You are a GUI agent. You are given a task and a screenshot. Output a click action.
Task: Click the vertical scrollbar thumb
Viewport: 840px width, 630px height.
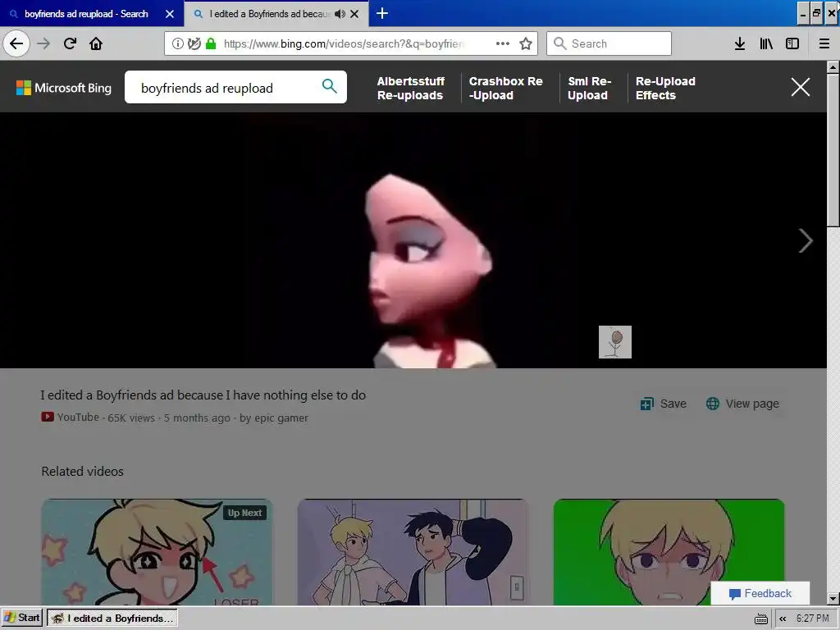pos(833,150)
